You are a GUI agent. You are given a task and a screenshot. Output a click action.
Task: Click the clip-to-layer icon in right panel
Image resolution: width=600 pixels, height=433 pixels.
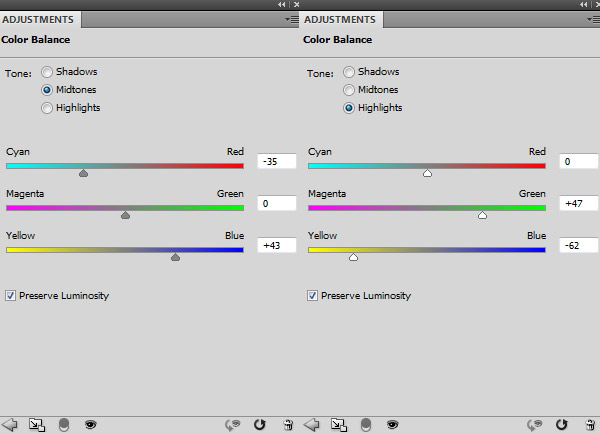(x=338, y=424)
